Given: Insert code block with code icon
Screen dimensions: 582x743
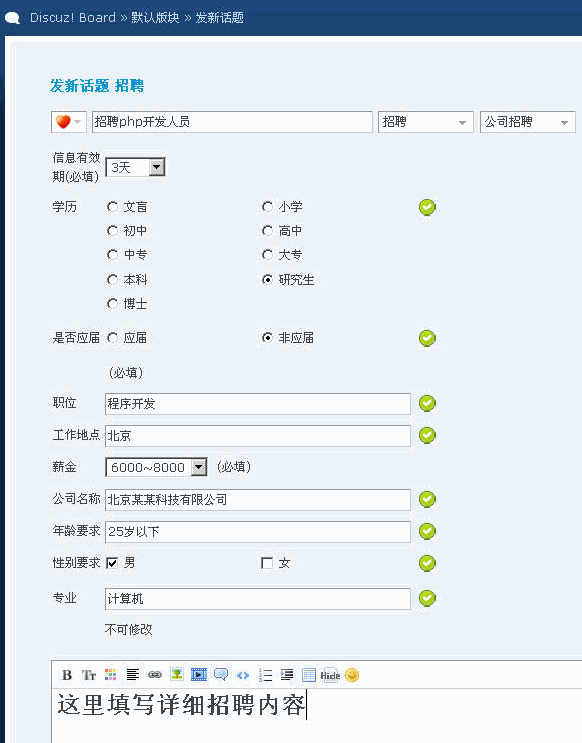Looking at the screenshot, I should tap(243, 675).
